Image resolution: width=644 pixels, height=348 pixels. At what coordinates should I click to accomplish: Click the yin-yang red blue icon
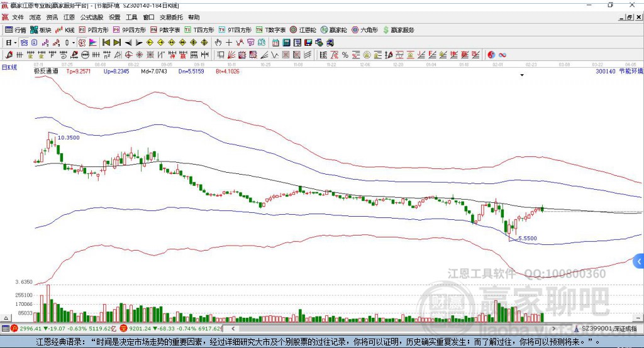[x=491, y=55]
